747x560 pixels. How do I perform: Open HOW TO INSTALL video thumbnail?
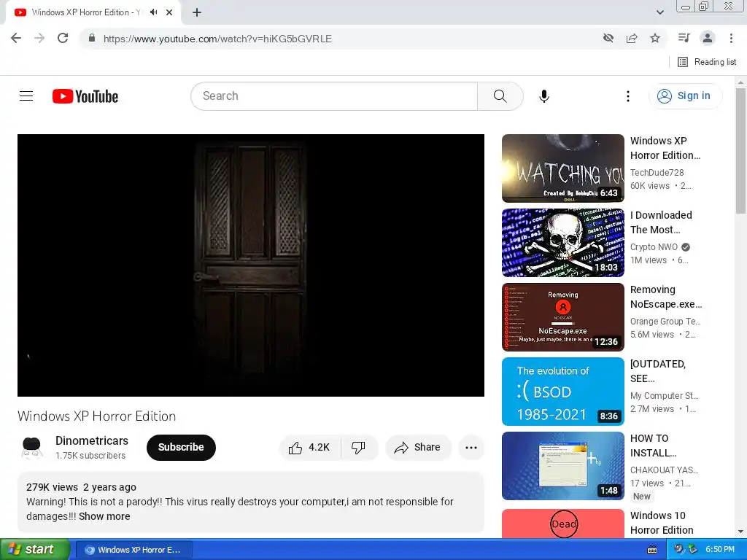click(x=562, y=466)
